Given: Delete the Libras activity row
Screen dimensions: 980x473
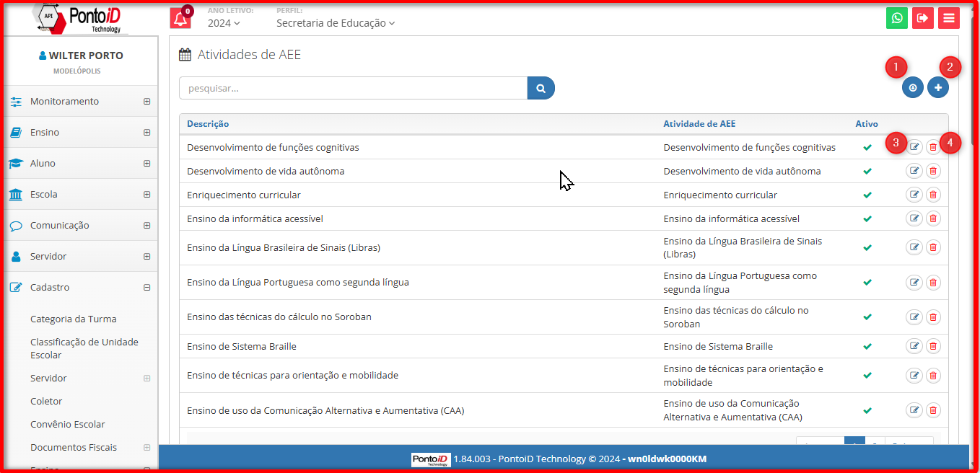Looking at the screenshot, I should pyautogui.click(x=933, y=247).
